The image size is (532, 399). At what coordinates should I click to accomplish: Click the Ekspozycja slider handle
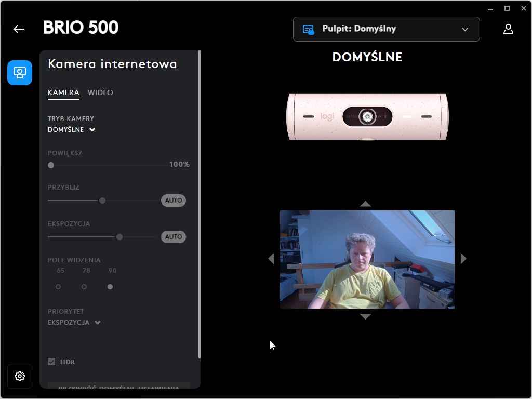click(119, 237)
